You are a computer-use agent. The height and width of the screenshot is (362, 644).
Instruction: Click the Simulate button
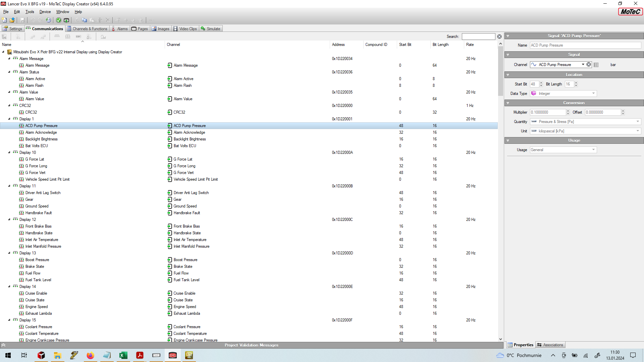(212, 28)
